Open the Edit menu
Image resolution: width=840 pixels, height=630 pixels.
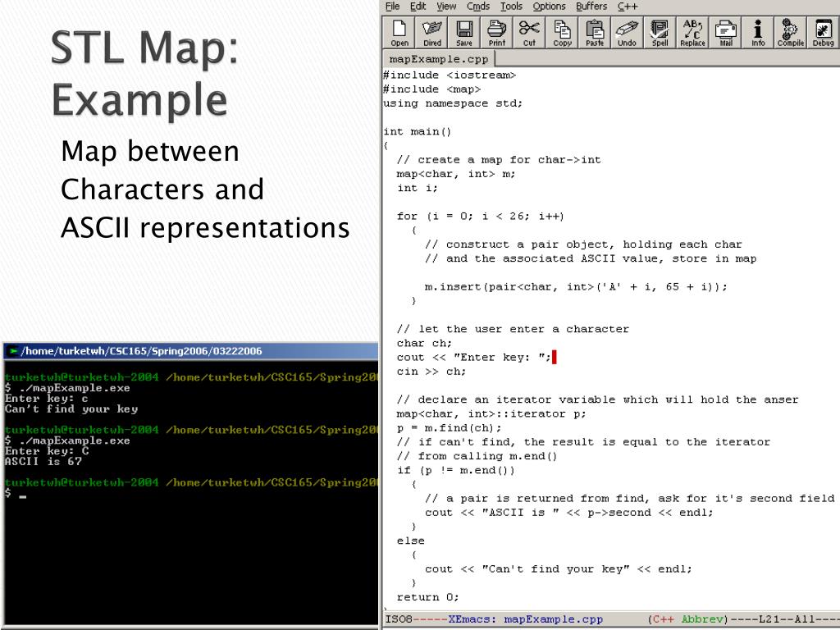[418, 7]
